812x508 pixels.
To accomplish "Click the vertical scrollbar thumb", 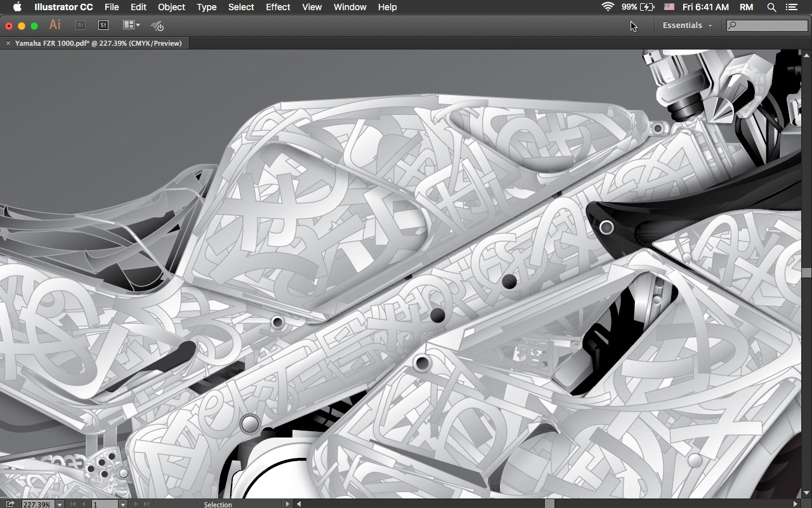I will pyautogui.click(x=806, y=272).
